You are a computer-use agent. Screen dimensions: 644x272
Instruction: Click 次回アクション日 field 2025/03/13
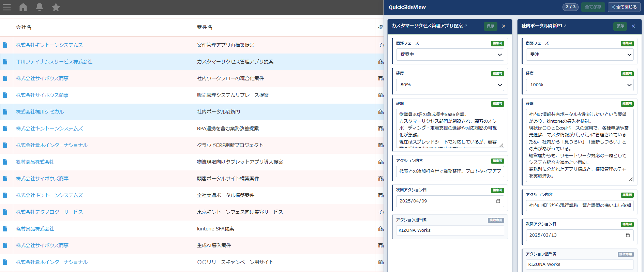(580, 235)
